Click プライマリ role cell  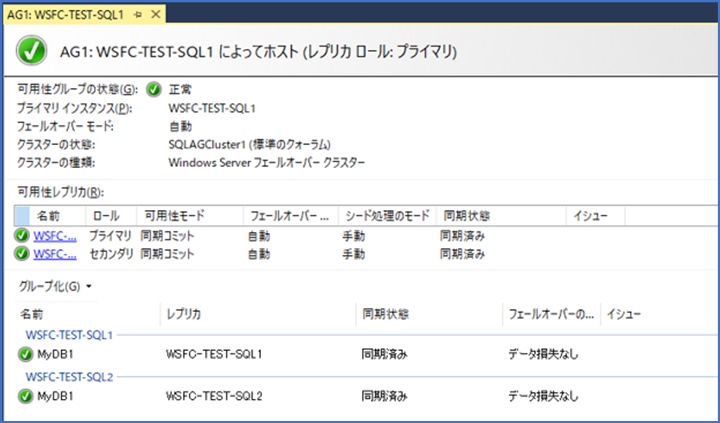110,236
